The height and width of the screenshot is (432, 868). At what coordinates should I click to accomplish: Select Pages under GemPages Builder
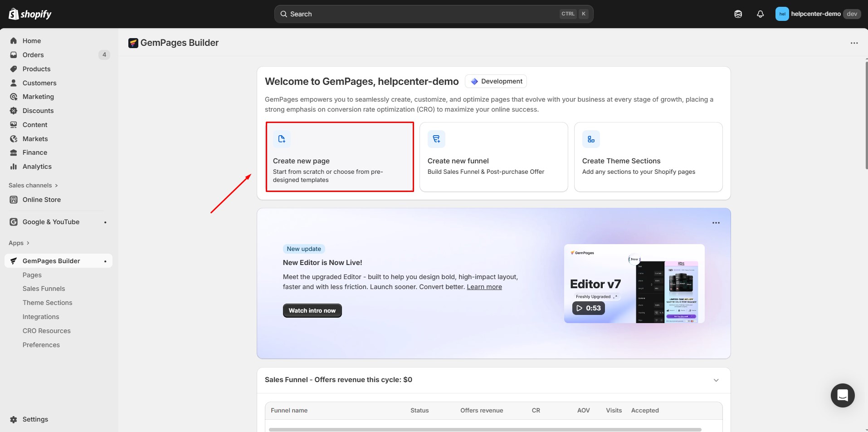pos(32,275)
